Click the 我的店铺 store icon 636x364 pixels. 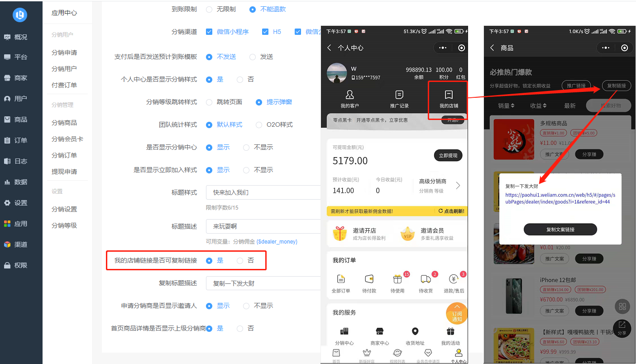(449, 95)
